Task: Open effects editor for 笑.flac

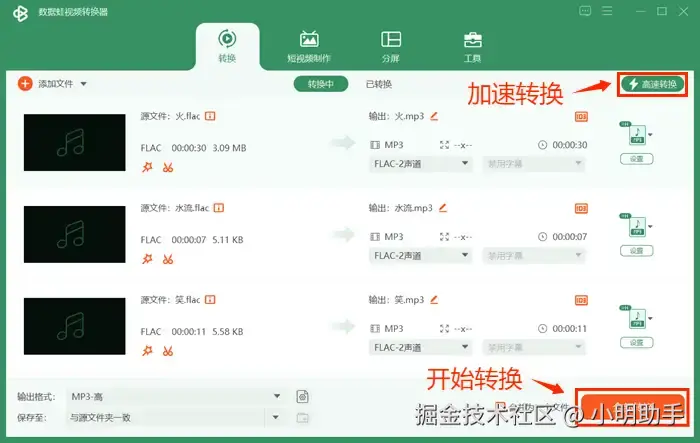Action: 147,351
